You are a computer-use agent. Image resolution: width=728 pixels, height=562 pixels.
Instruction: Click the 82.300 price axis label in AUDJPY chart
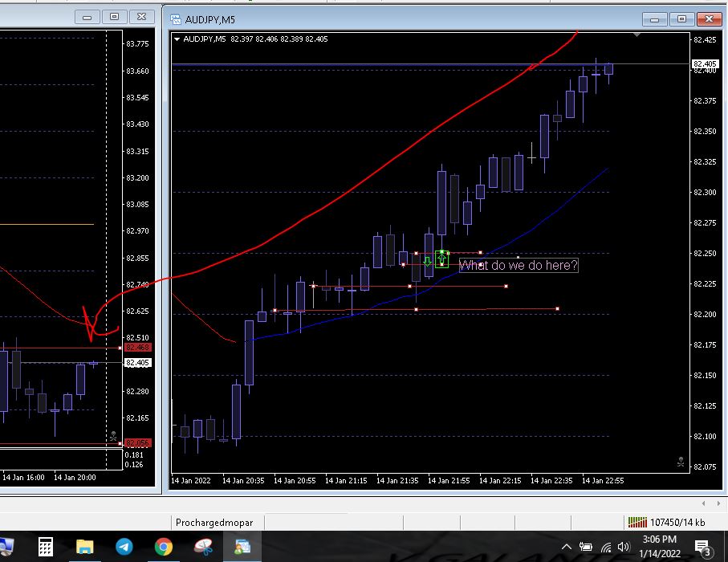[x=705, y=193]
